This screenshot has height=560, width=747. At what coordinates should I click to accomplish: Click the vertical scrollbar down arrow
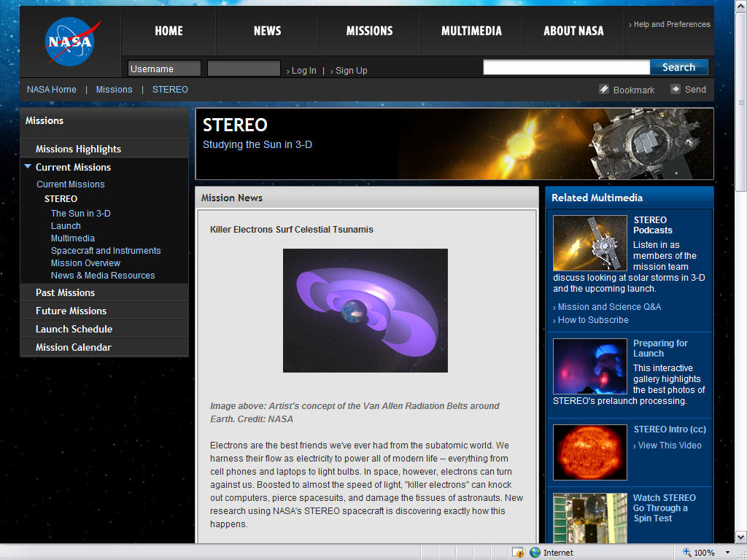pos(741,537)
